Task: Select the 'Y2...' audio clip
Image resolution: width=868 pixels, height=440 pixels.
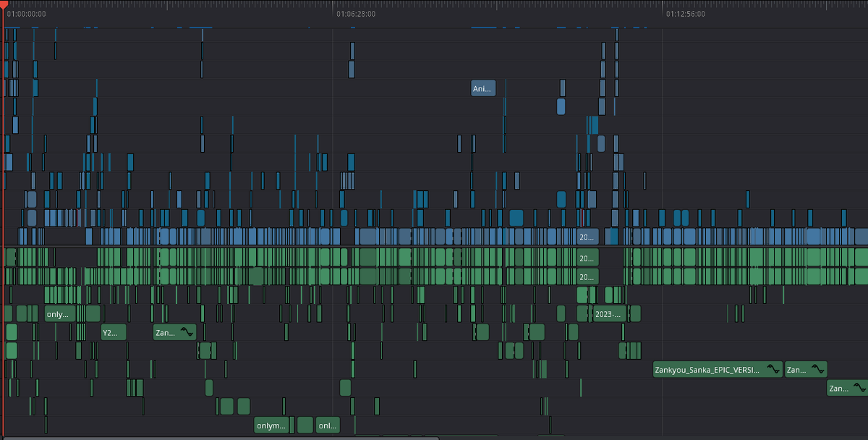Action: [x=114, y=333]
